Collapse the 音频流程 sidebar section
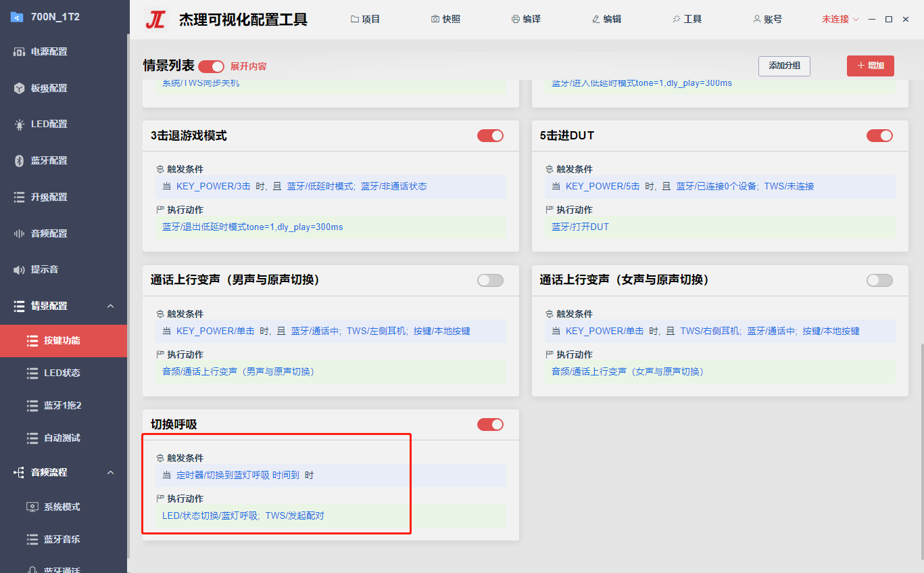 pyautogui.click(x=111, y=472)
